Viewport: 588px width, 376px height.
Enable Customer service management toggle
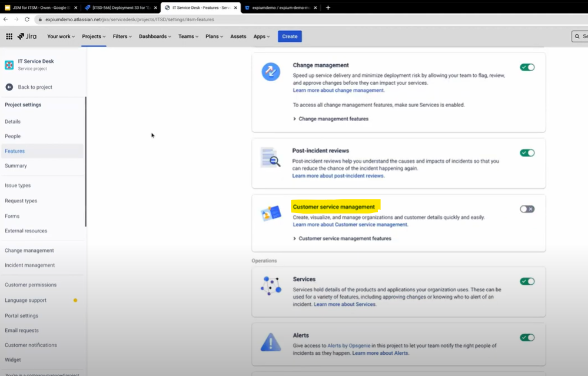(527, 209)
